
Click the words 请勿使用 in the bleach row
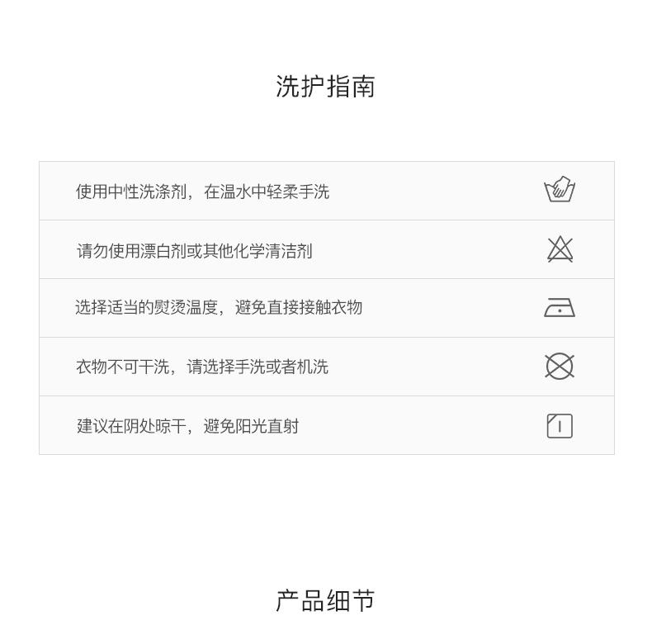(108, 251)
